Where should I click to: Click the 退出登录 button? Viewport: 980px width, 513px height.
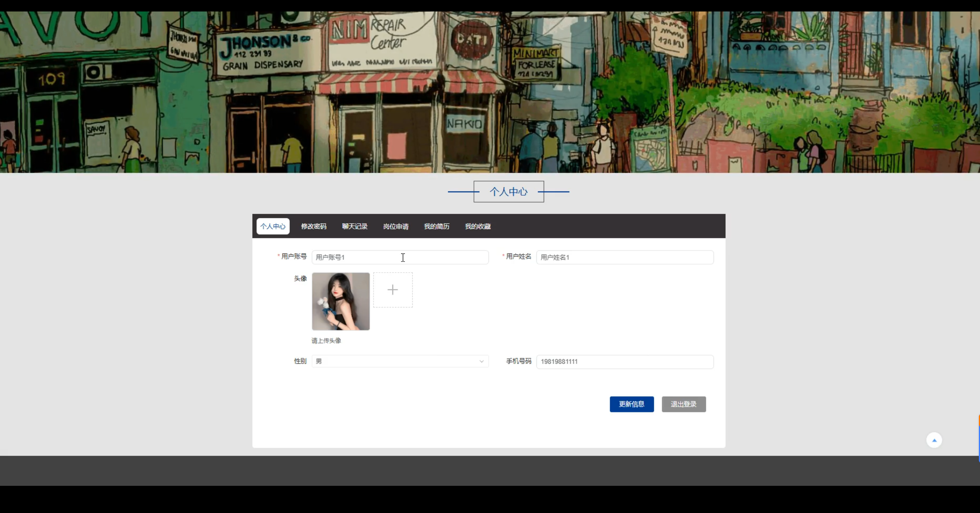pyautogui.click(x=683, y=404)
